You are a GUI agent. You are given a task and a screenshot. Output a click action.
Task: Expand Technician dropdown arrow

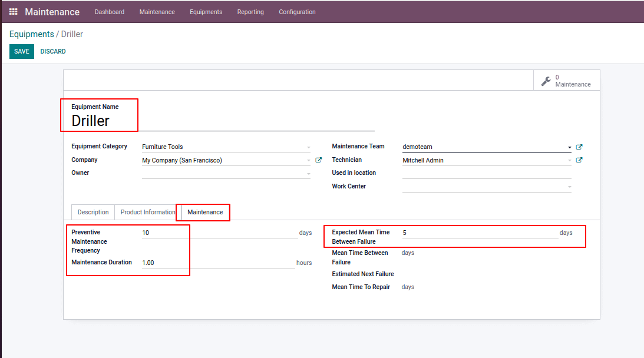(x=569, y=161)
